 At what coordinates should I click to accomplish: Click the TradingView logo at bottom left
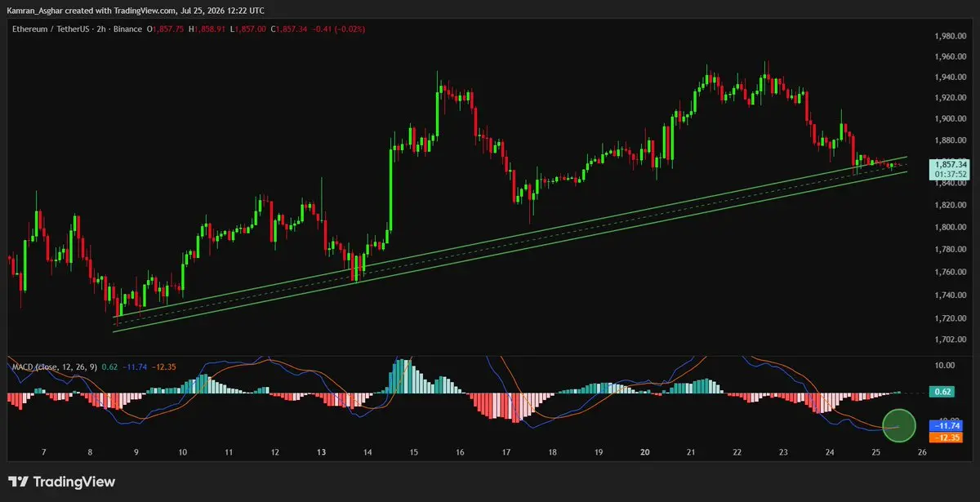click(x=62, y=482)
